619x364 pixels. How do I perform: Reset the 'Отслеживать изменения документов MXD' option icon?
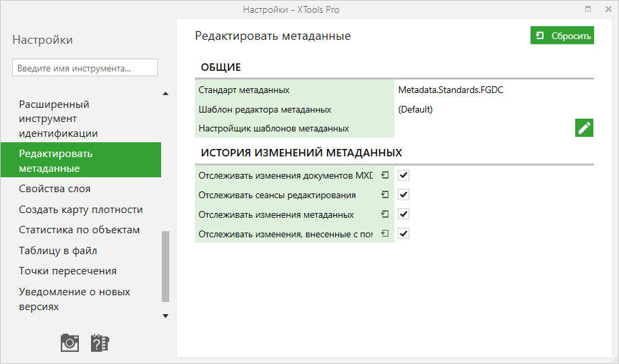(384, 175)
